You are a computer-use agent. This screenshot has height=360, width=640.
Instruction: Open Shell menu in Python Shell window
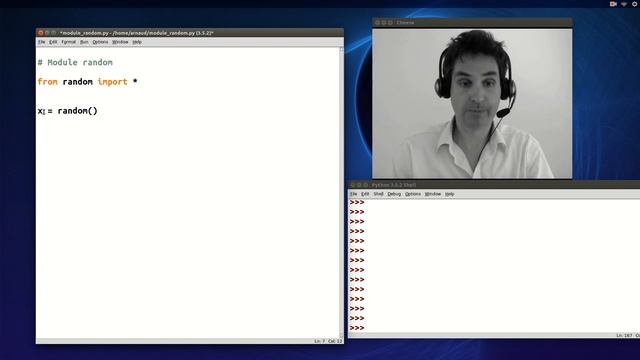click(378, 194)
